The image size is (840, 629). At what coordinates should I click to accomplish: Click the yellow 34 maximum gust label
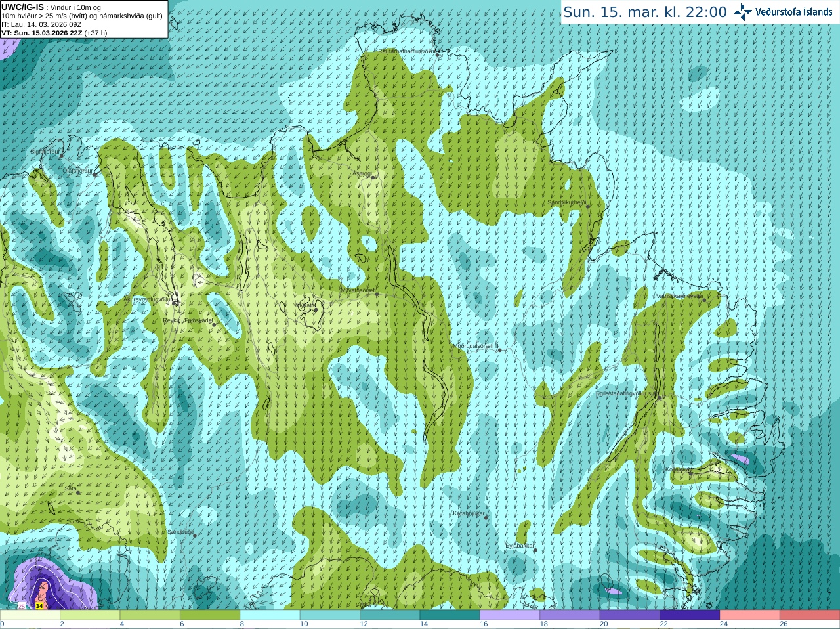click(39, 606)
